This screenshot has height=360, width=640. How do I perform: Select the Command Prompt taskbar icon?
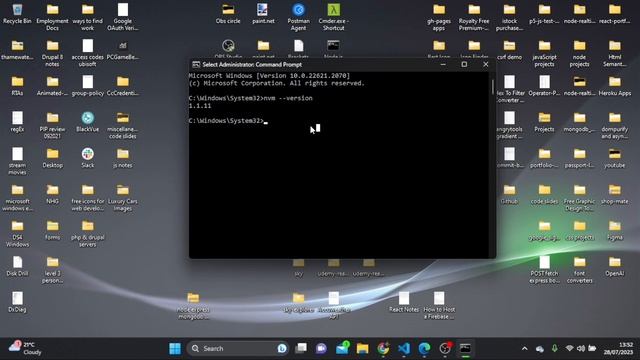coord(465,348)
